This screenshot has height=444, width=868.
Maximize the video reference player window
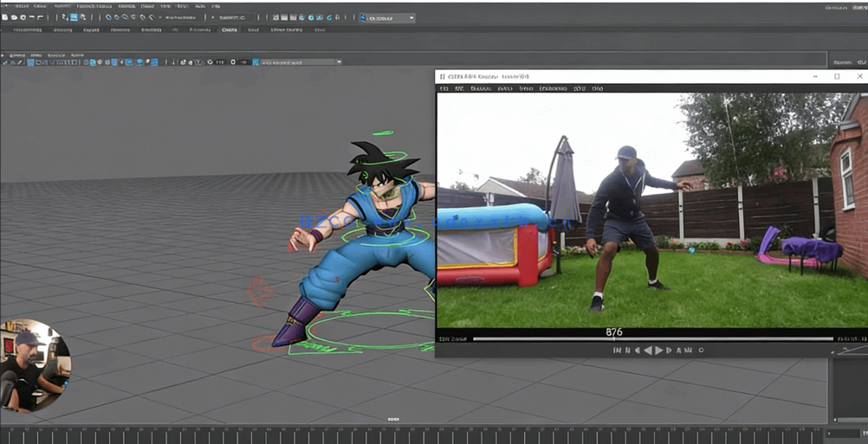[837, 76]
